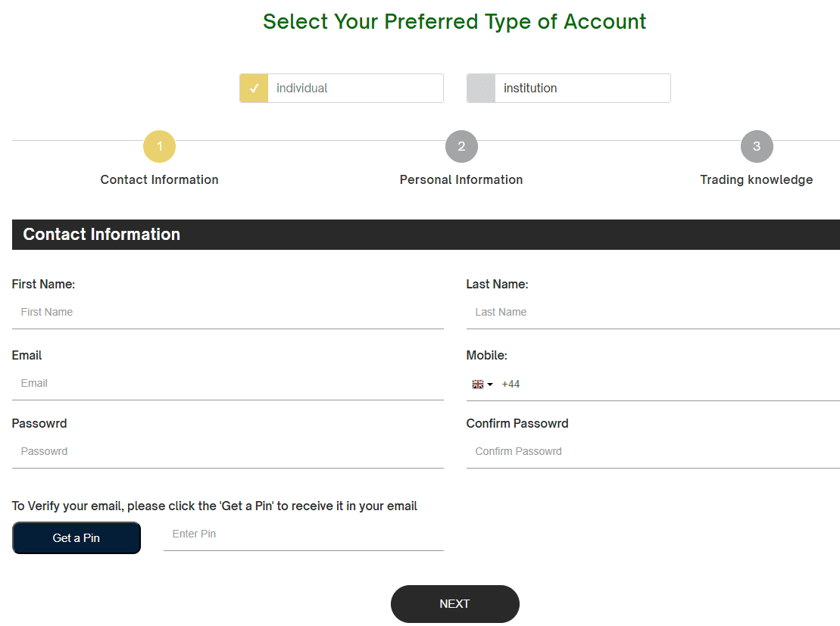Select the institution account type
The width and height of the screenshot is (840, 626).
tap(568, 88)
